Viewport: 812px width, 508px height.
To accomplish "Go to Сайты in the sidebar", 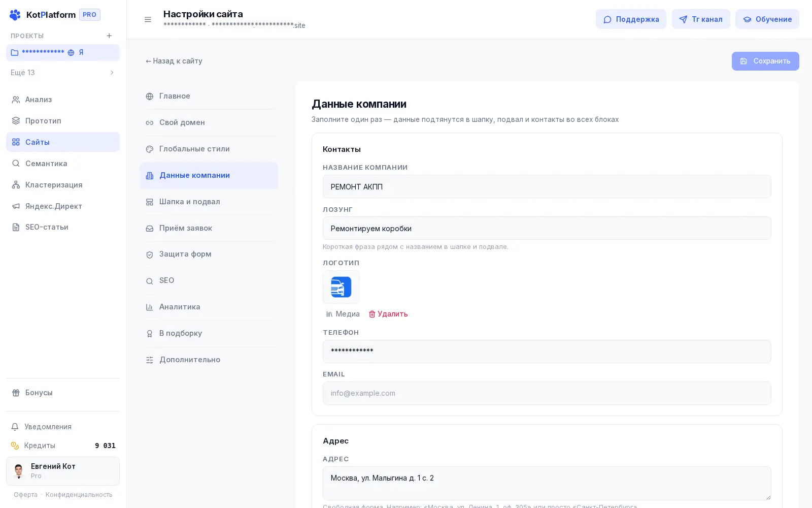I will (63, 142).
